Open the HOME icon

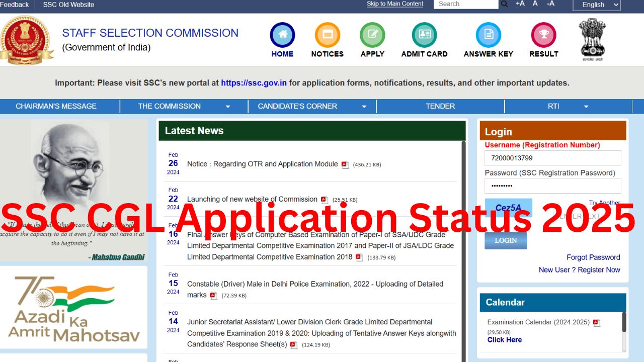[282, 35]
